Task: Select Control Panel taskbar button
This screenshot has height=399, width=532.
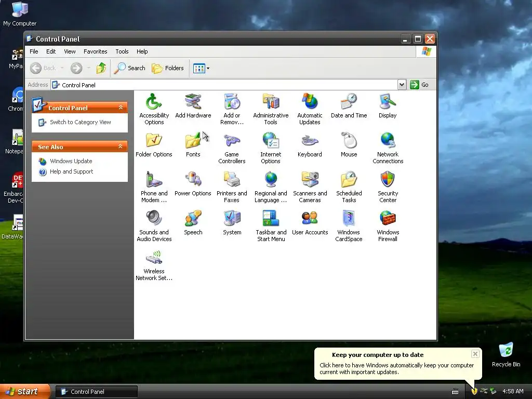Action: pos(96,392)
